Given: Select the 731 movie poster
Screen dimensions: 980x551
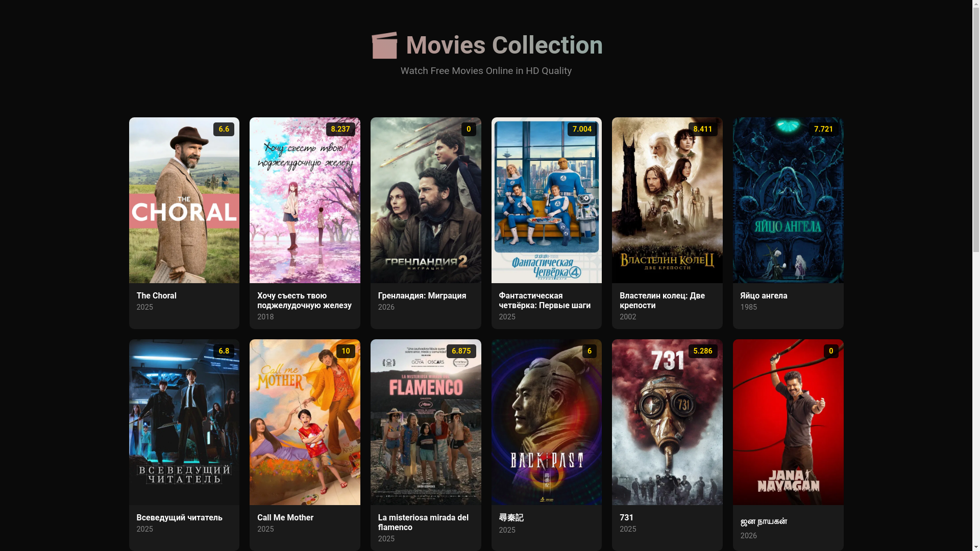Looking at the screenshot, I should click(x=667, y=422).
